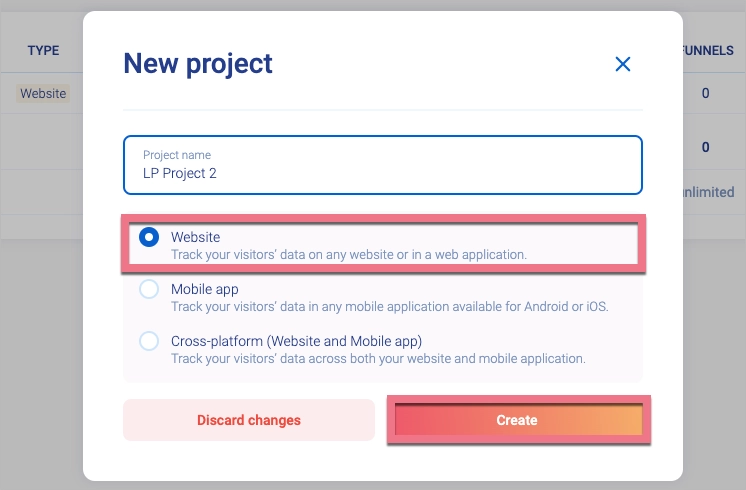
Task: Click the Create button
Action: click(x=517, y=420)
